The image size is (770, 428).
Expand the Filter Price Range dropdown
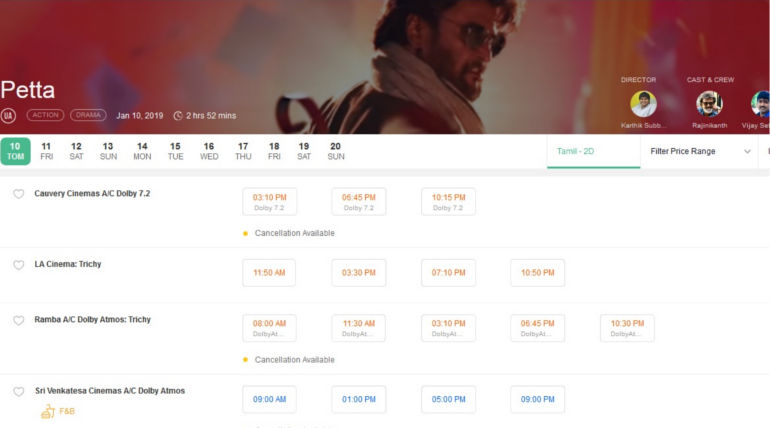pos(697,151)
